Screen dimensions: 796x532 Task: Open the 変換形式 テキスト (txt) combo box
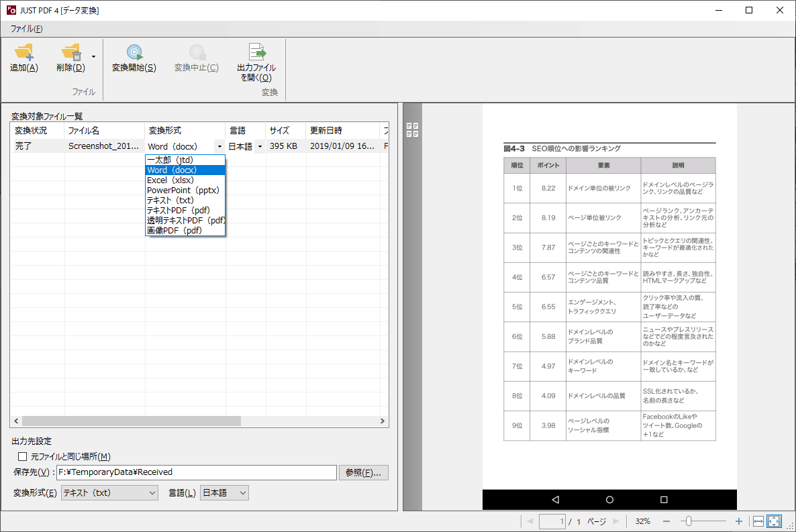tap(109, 493)
